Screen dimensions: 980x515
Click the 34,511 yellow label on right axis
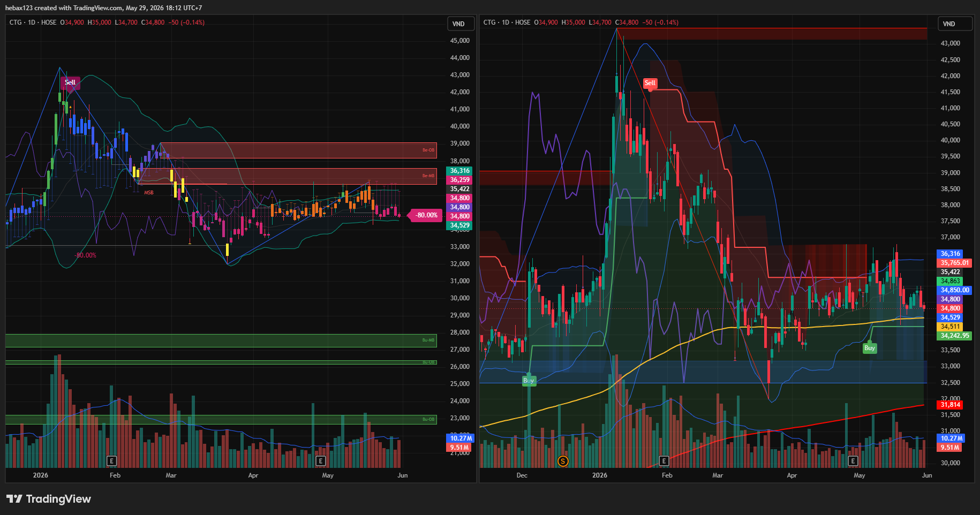950,327
